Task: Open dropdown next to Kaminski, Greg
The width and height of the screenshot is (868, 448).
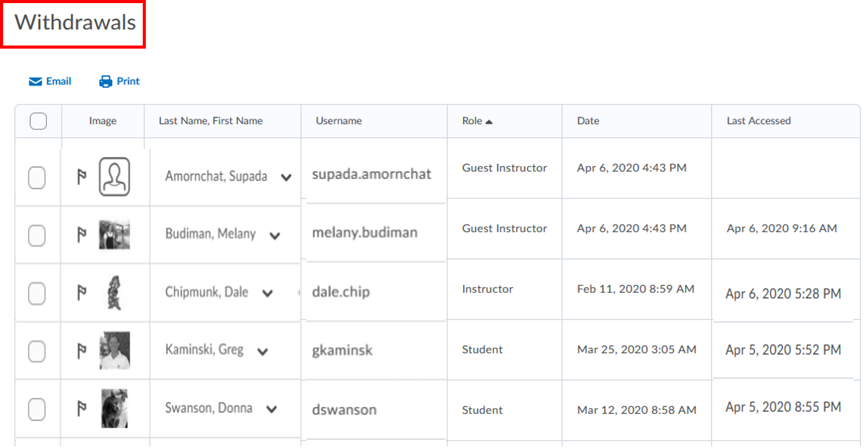Action: pos(263,352)
